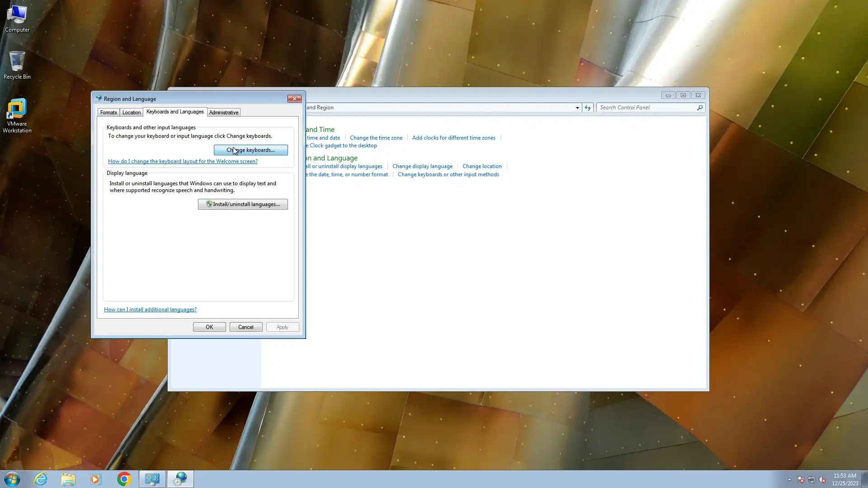This screenshot has width=868, height=488.
Task: Open Windows Explorer folder in taskbar
Action: [x=68, y=479]
